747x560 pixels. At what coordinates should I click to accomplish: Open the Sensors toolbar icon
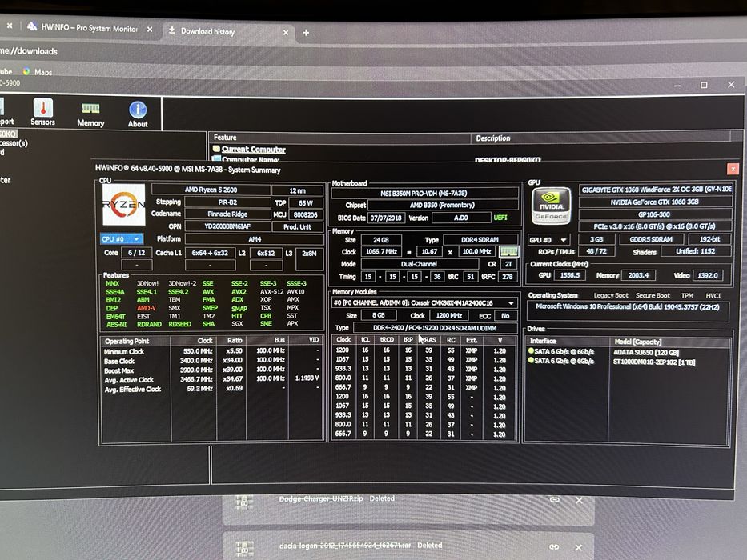[43, 112]
